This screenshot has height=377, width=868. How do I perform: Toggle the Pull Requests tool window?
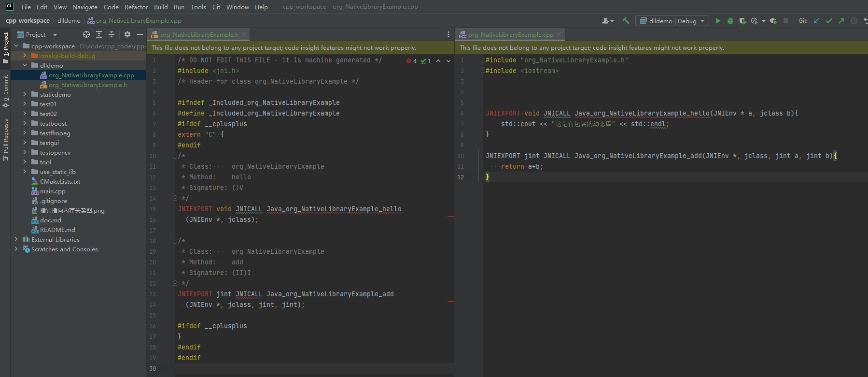(5, 140)
